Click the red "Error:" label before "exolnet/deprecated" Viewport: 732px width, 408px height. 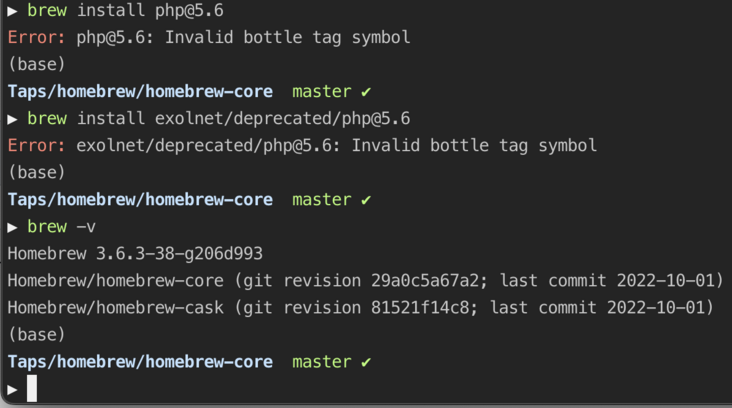coord(37,146)
